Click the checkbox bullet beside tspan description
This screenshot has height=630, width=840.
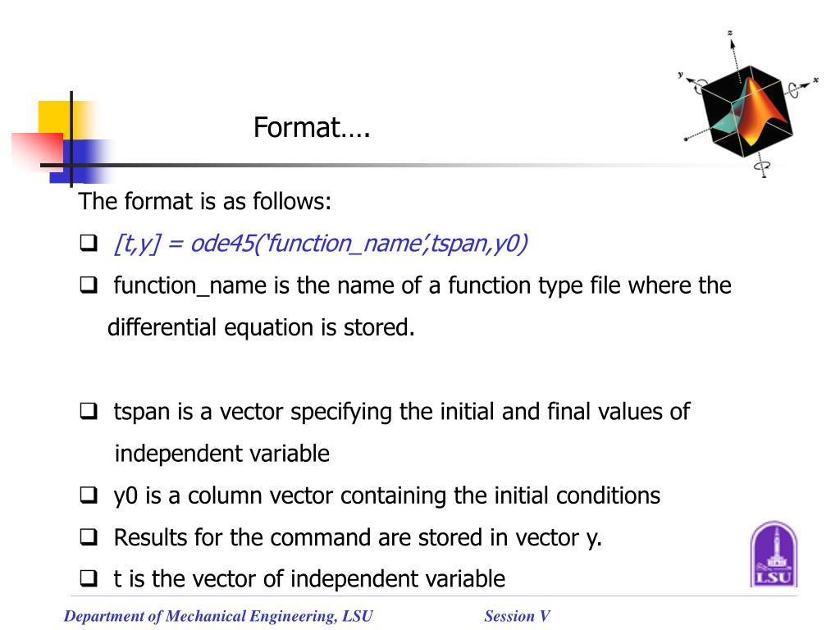[x=89, y=412]
